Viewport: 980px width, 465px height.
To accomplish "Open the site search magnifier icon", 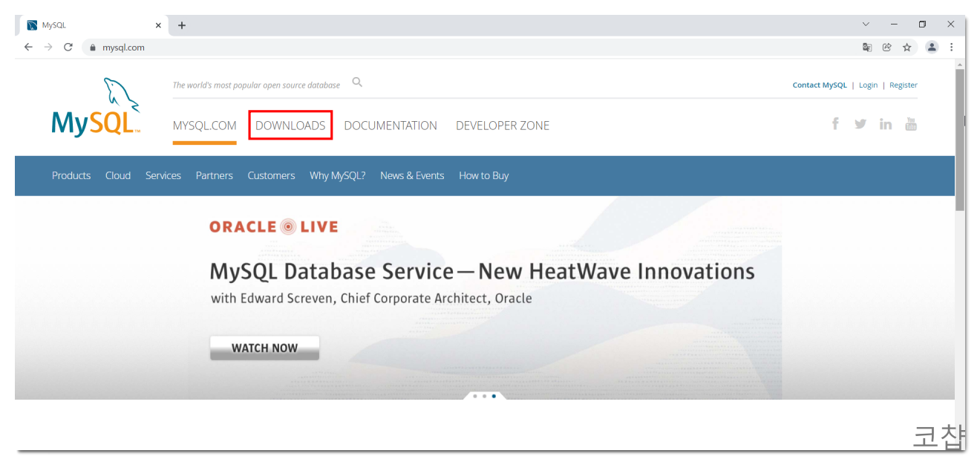I will [357, 82].
